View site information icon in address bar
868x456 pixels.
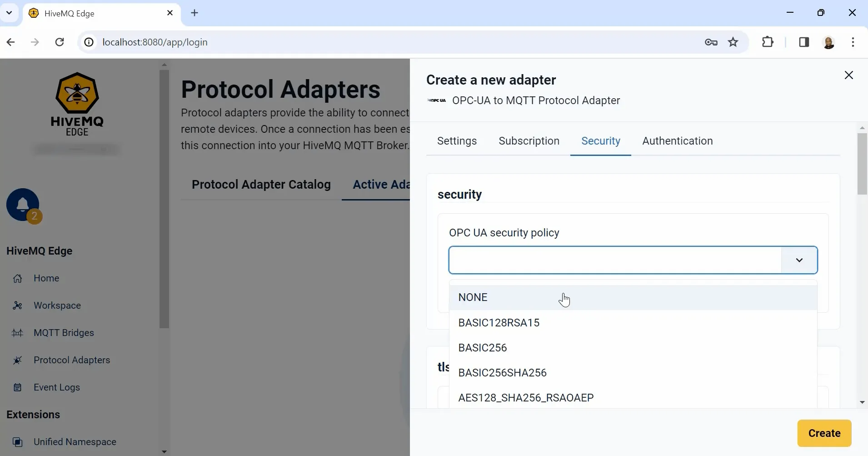[x=89, y=42]
